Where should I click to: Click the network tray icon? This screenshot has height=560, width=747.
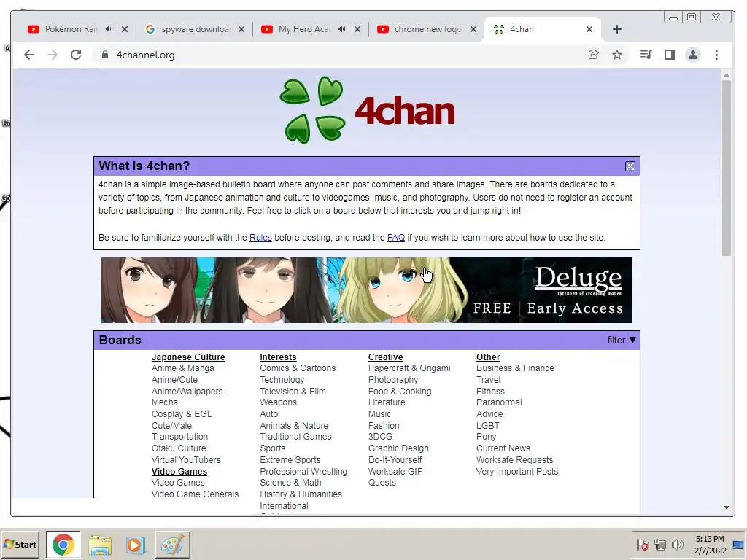coord(659,544)
